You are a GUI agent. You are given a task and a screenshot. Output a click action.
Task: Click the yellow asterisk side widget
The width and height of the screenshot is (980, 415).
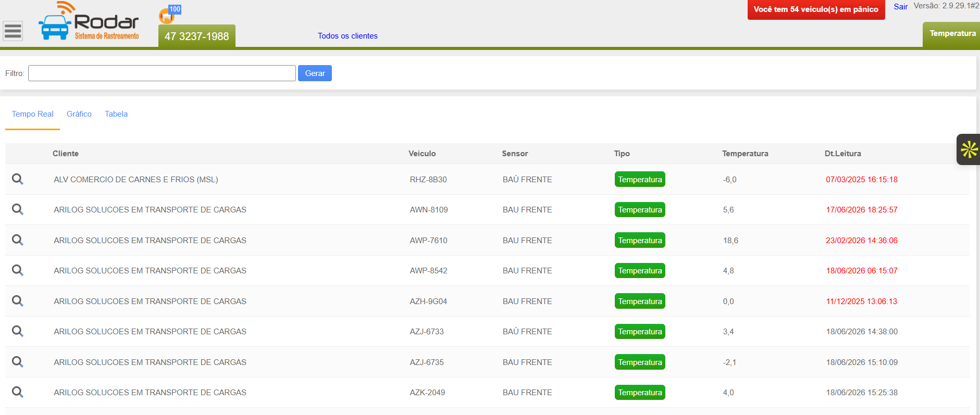tap(969, 149)
